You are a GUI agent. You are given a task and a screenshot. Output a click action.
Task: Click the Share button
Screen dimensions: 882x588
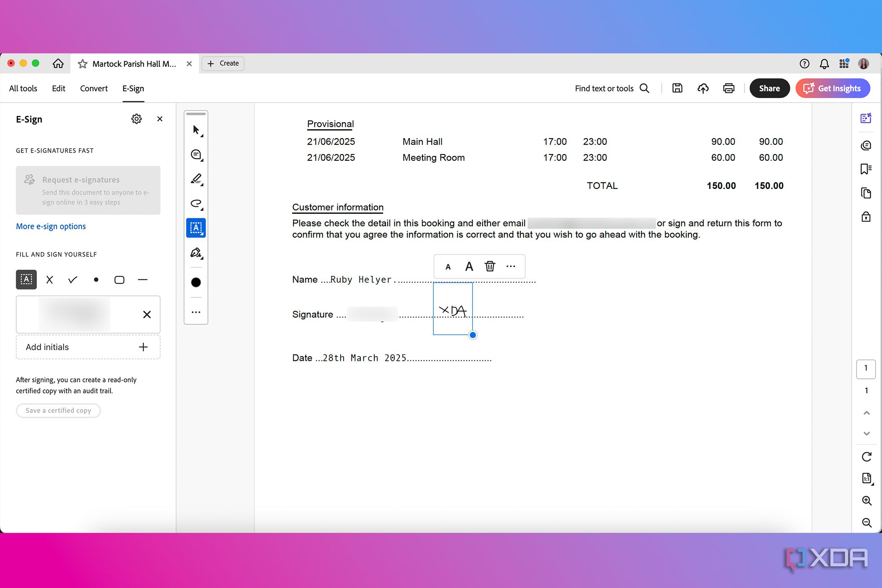point(769,88)
